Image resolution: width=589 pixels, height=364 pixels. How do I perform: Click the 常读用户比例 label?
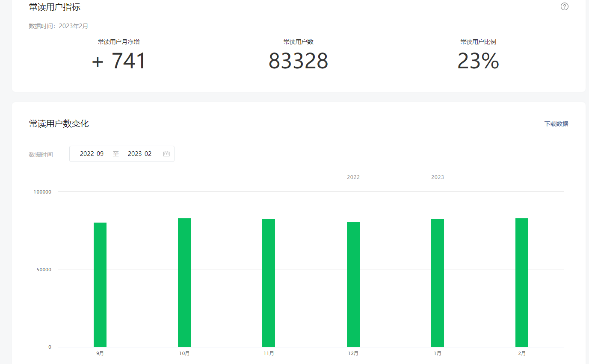point(478,42)
